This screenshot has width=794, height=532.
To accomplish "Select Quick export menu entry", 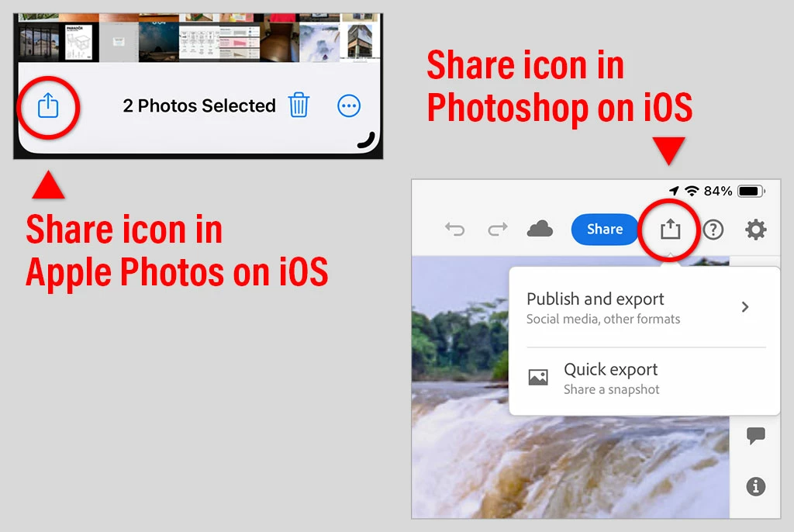I will [x=644, y=378].
